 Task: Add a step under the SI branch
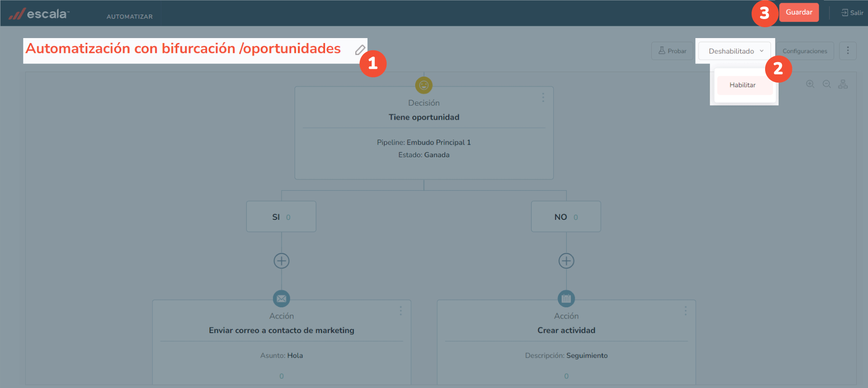[x=281, y=261]
